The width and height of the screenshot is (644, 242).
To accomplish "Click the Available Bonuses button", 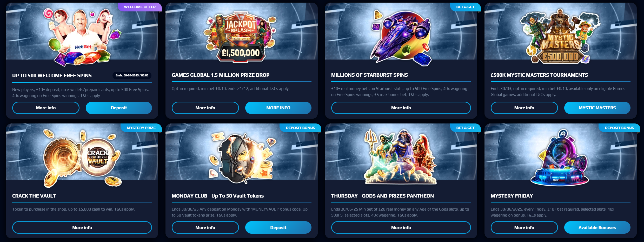I will pyautogui.click(x=597, y=227).
